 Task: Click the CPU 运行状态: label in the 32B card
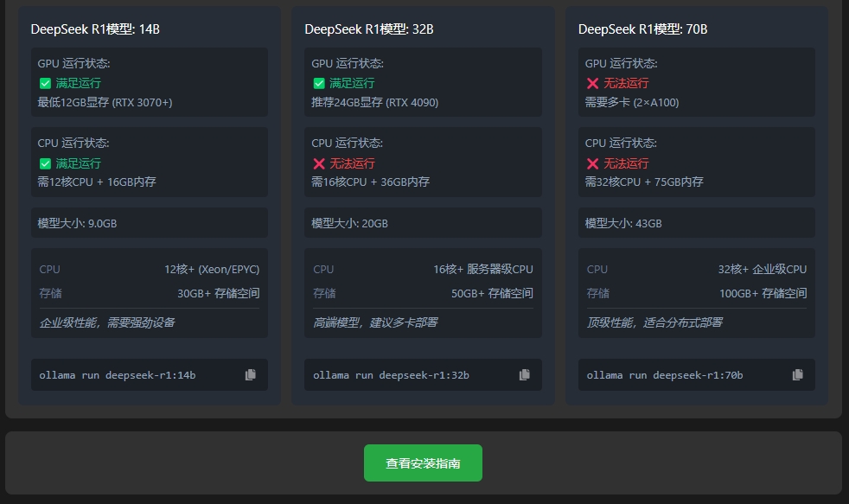(347, 143)
